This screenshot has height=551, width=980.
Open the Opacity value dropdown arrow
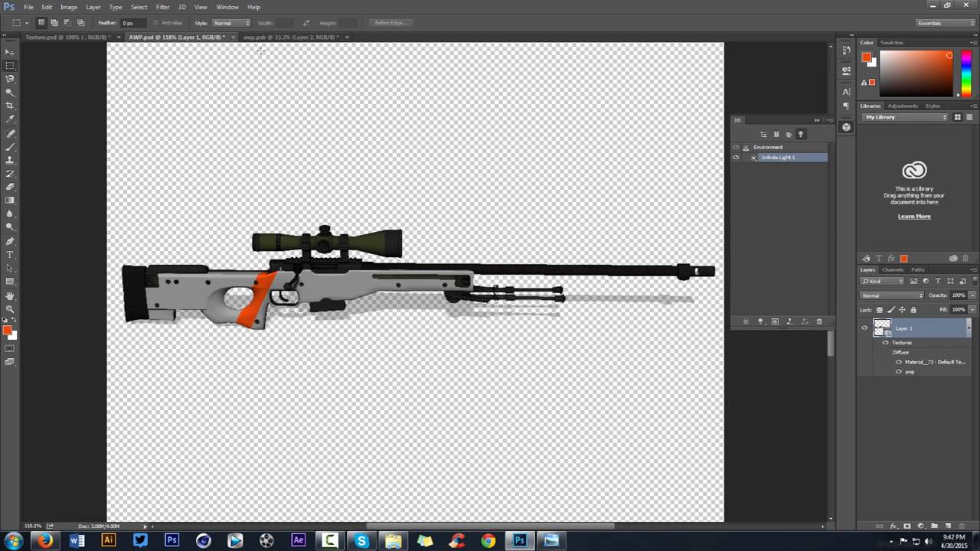(972, 295)
